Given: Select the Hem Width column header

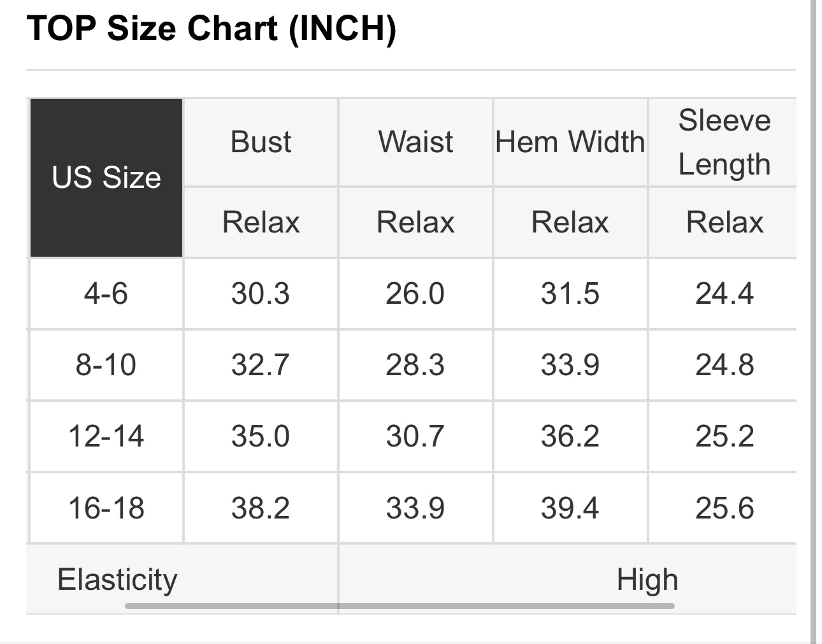Looking at the screenshot, I should tap(570, 142).
